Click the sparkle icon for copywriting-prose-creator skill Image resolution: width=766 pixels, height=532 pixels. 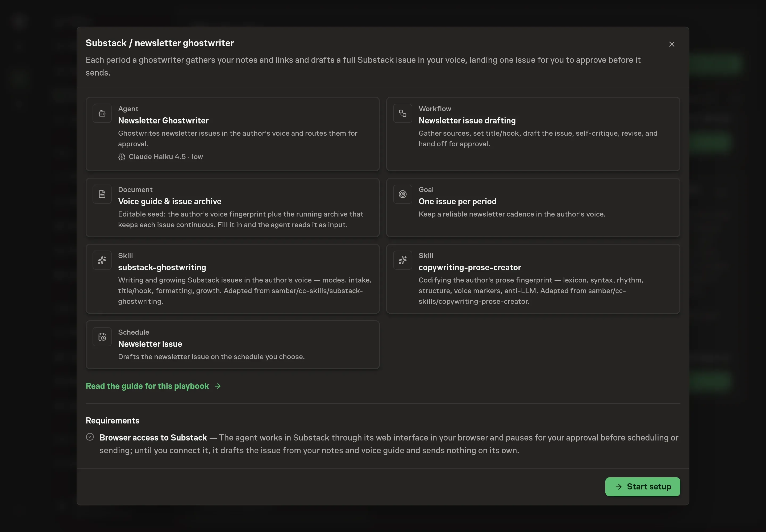tap(403, 260)
